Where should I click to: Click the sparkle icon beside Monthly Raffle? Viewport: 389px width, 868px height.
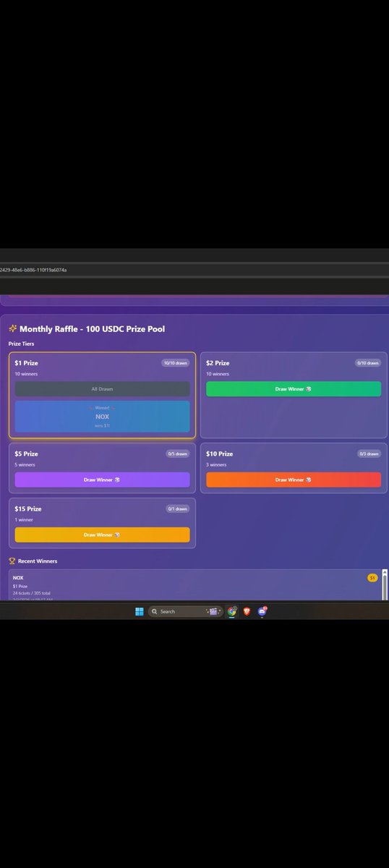(13, 329)
